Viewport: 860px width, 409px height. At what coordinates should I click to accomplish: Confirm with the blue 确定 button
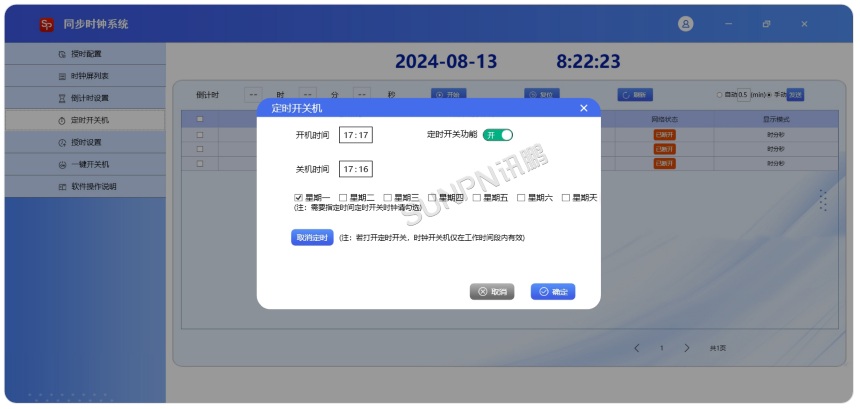click(x=553, y=292)
